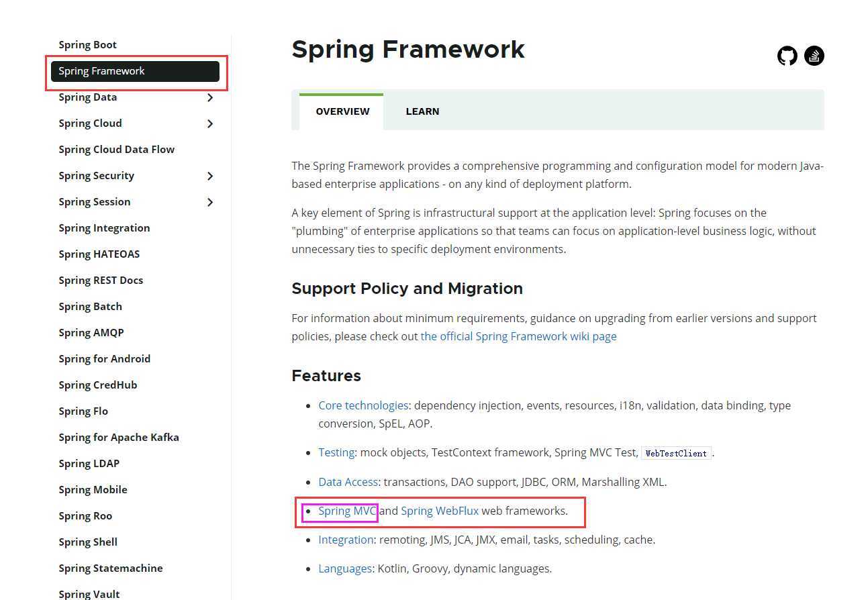The height and width of the screenshot is (600, 868).
Task: Open the Languages feature link
Action: [x=345, y=568]
